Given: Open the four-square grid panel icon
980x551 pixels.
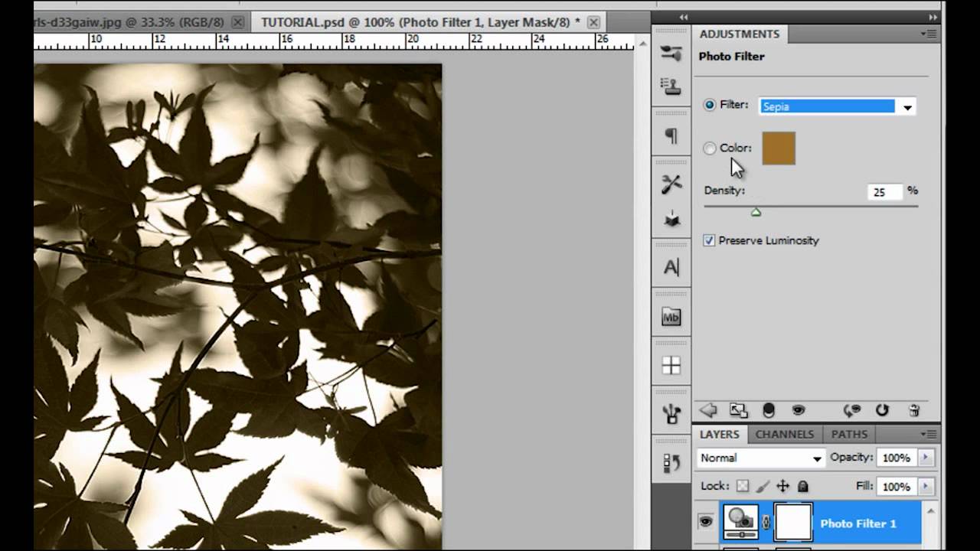Looking at the screenshot, I should (x=671, y=366).
